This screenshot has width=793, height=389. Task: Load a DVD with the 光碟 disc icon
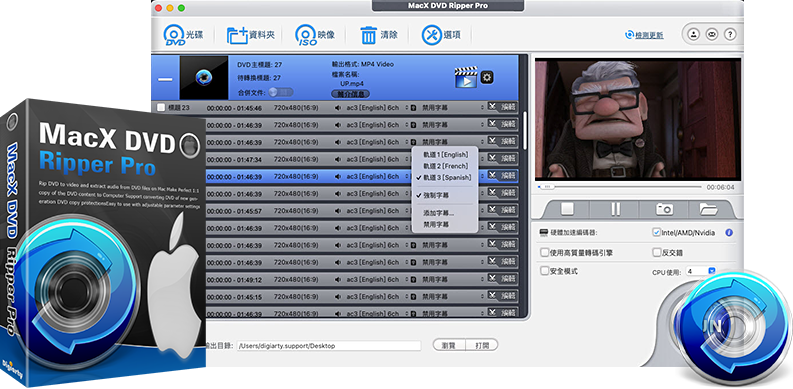pyautogui.click(x=173, y=35)
